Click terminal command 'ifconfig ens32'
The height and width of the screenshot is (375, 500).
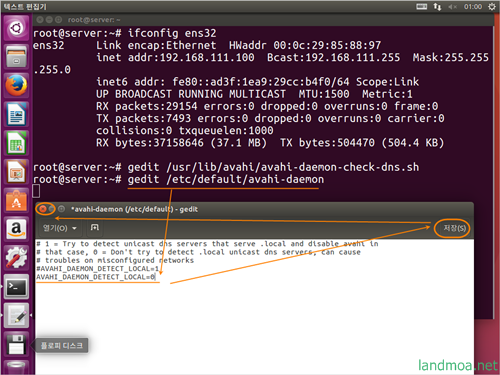click(172, 33)
